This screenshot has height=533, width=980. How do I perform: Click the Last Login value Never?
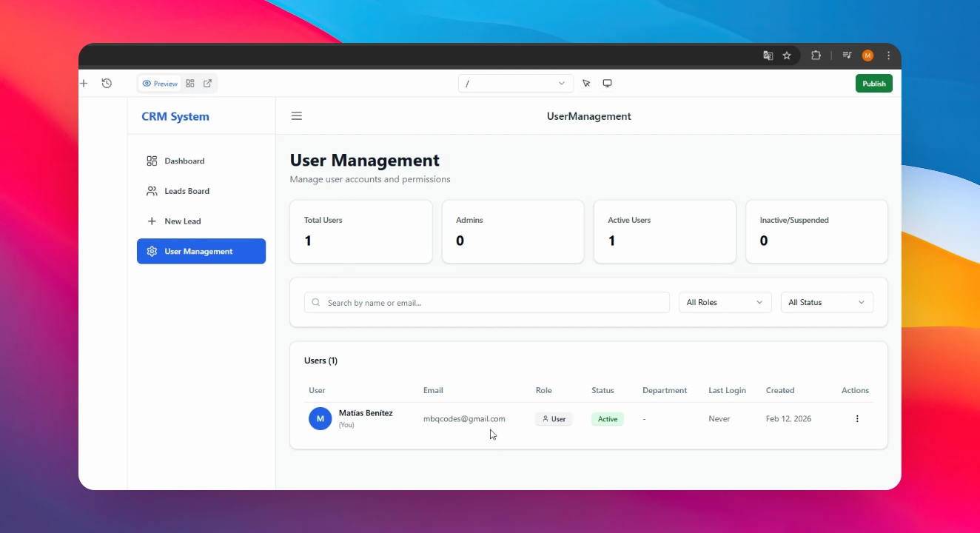[x=719, y=419]
